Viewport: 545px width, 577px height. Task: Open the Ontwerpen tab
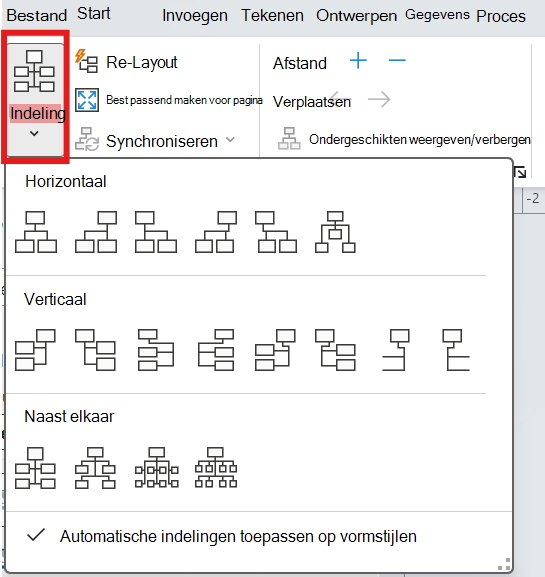(x=356, y=16)
